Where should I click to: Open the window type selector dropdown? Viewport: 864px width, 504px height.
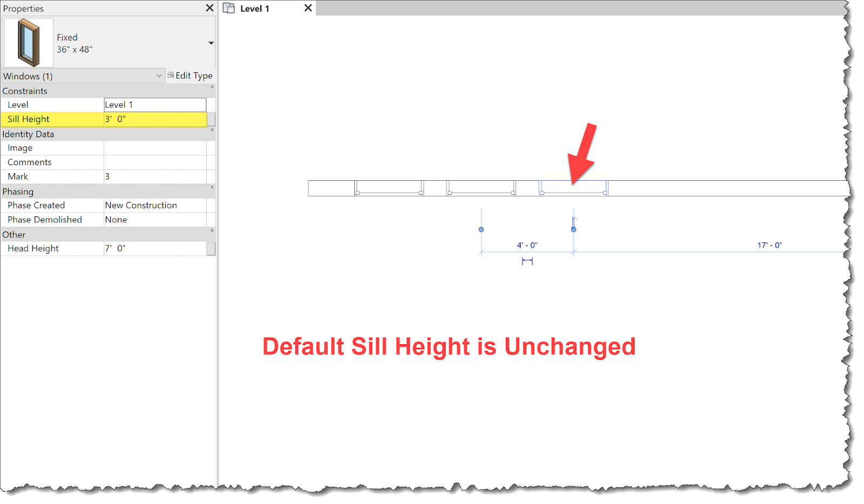[x=211, y=42]
